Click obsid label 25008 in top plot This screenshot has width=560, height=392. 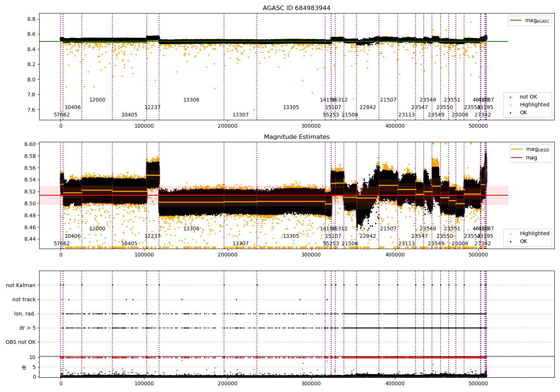(460, 115)
